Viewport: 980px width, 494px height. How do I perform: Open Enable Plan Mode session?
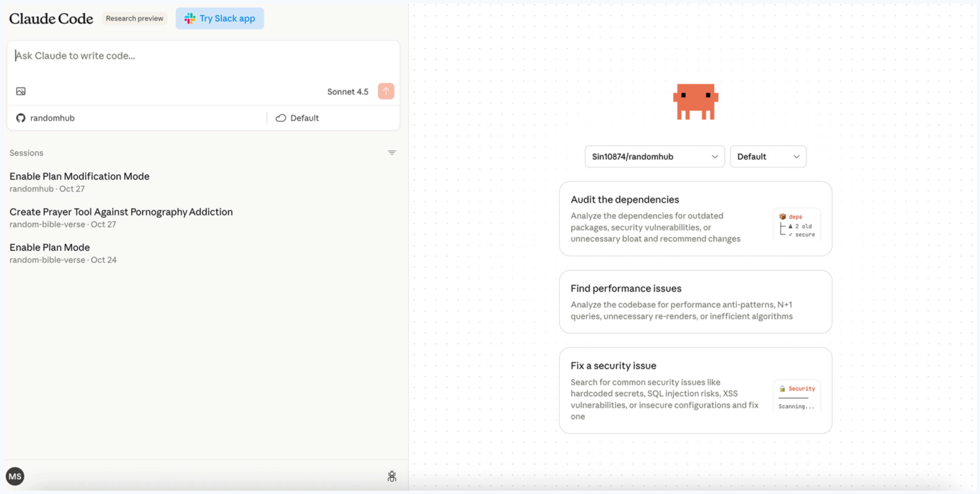point(203,253)
